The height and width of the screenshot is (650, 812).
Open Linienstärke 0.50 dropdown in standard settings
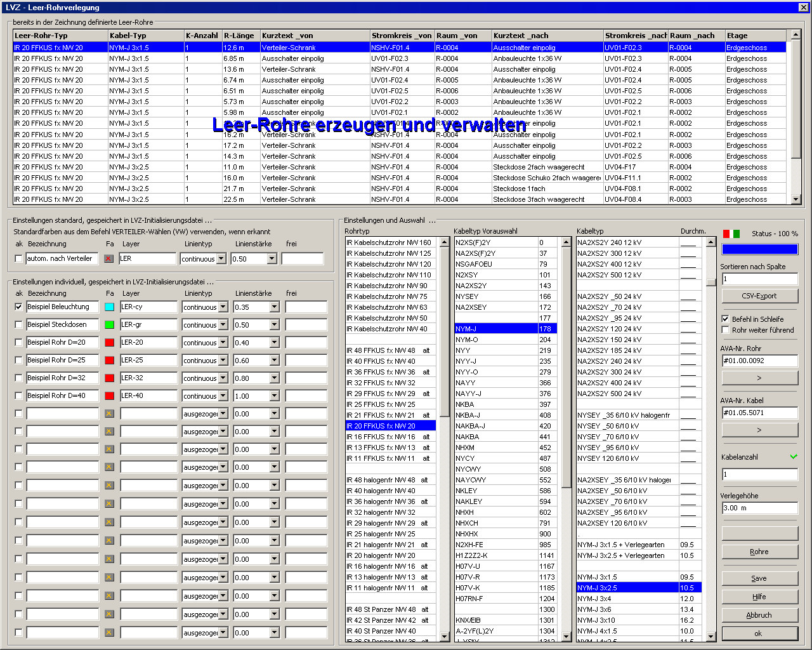coord(272,259)
